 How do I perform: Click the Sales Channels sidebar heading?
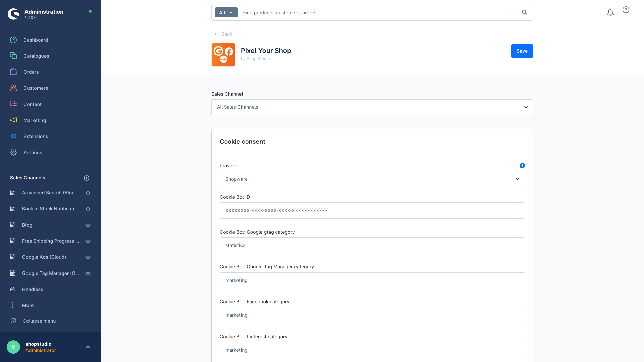point(28,178)
